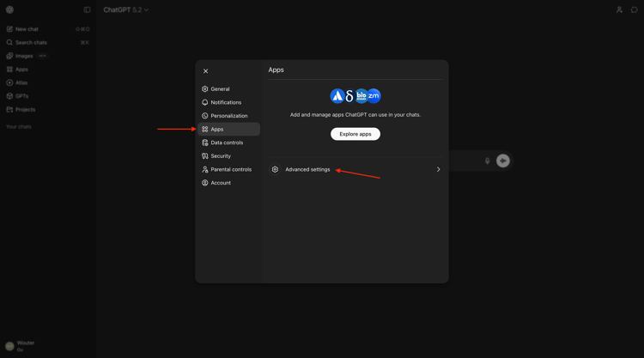This screenshot has height=358, width=644.
Task: Select Notifications settings tab
Action: 228,103
